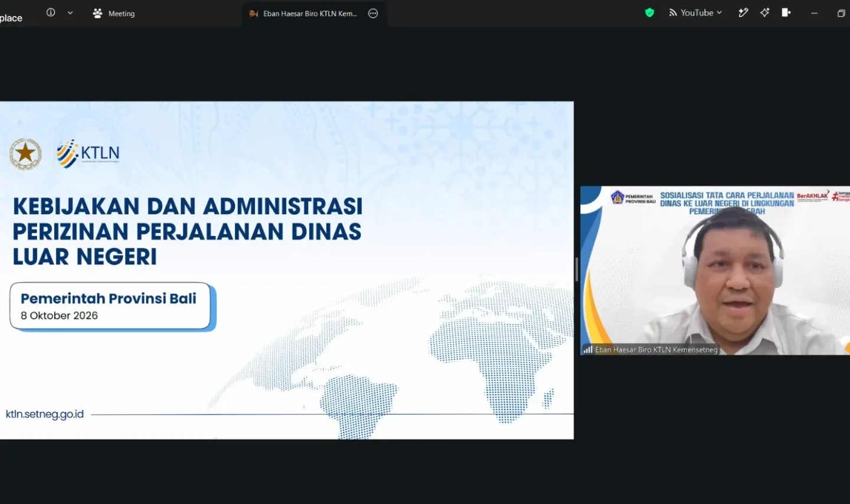The image size is (850, 504).
Task: Open the more options ellipsis on the tab
Action: click(x=373, y=14)
